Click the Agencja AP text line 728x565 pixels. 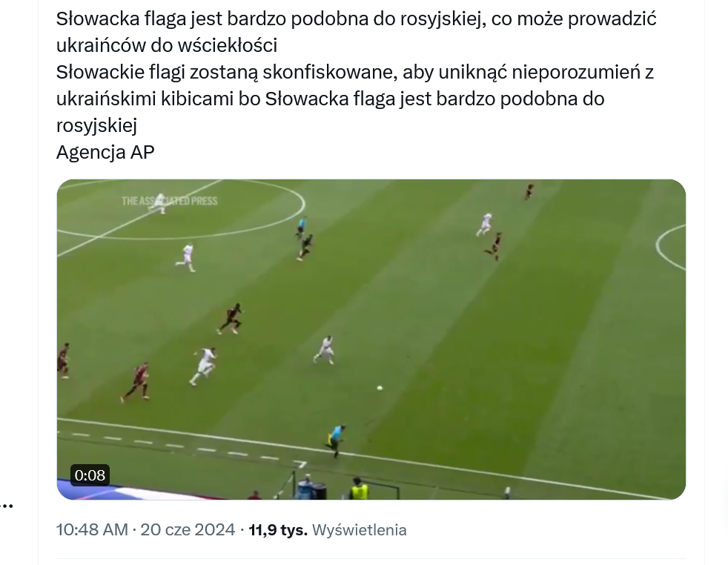(x=105, y=152)
